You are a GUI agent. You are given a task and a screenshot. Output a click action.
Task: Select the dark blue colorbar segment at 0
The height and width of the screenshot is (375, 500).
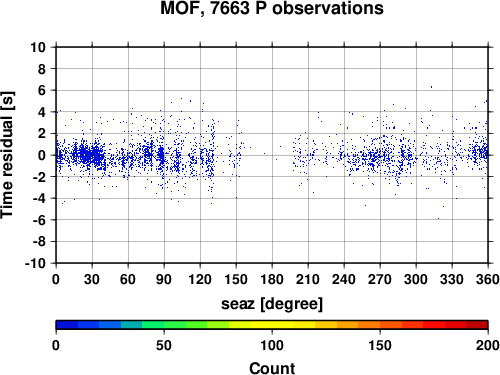pyautogui.click(x=67, y=325)
